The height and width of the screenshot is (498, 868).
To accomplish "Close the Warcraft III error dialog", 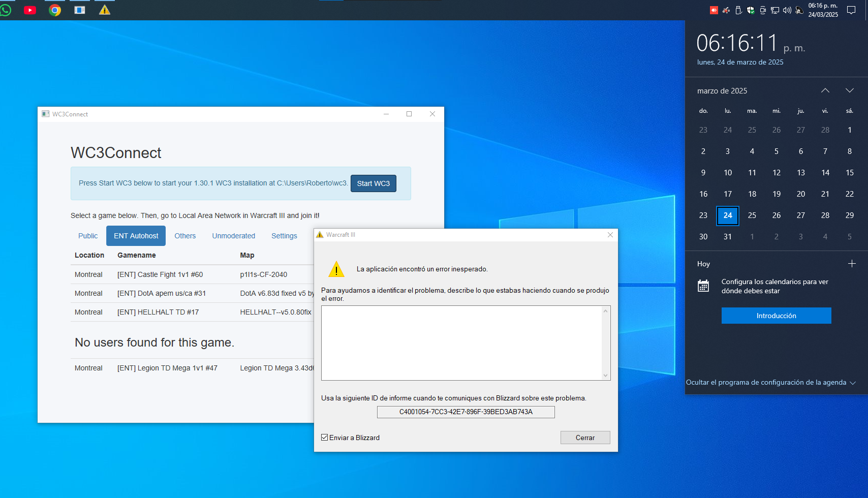I will (x=610, y=235).
